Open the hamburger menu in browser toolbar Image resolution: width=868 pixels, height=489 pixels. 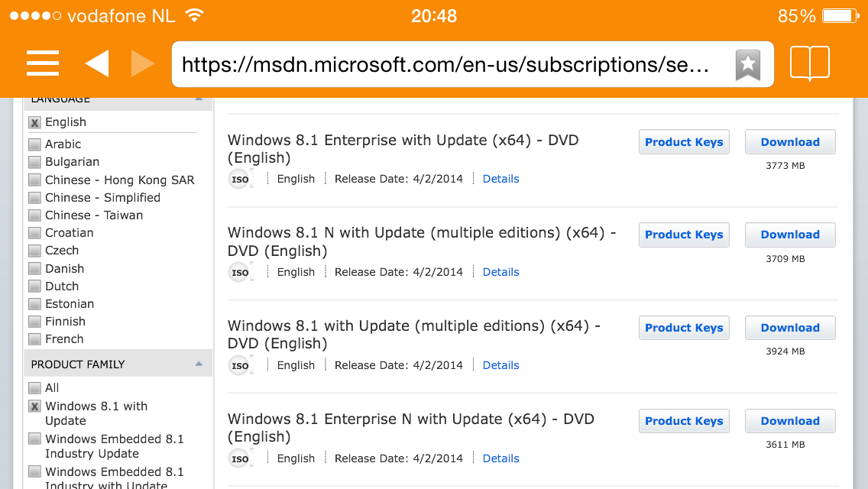coord(43,63)
